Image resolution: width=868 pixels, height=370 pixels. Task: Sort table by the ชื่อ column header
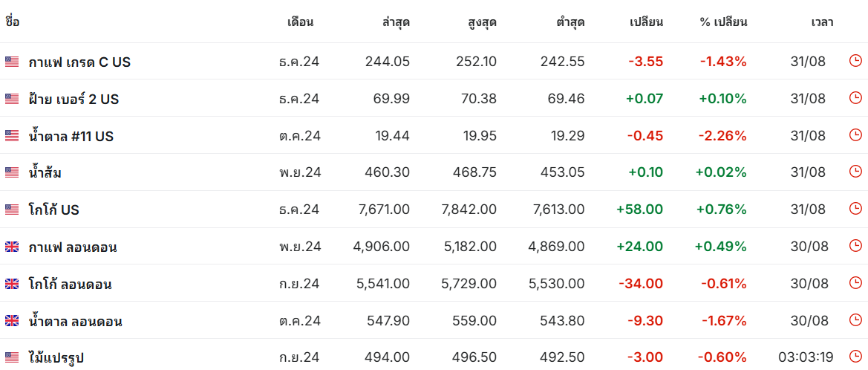[x=12, y=22]
